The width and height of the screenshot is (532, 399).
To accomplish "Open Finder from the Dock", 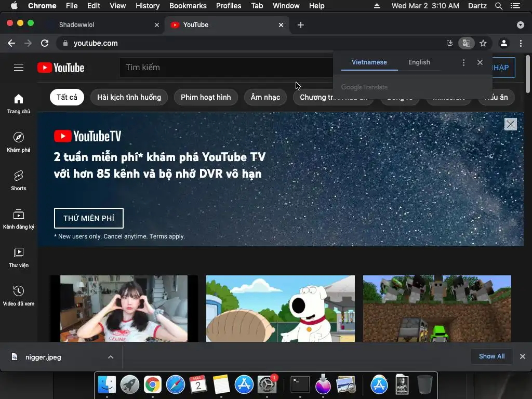I will point(107,384).
